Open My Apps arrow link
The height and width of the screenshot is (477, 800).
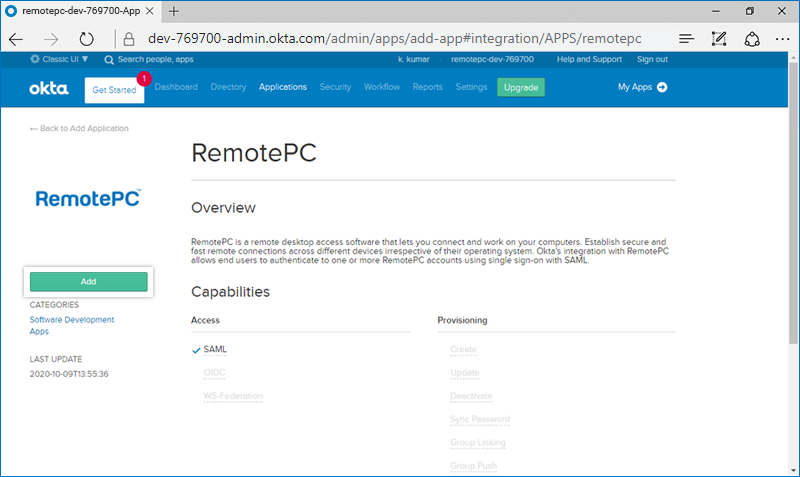(642, 87)
